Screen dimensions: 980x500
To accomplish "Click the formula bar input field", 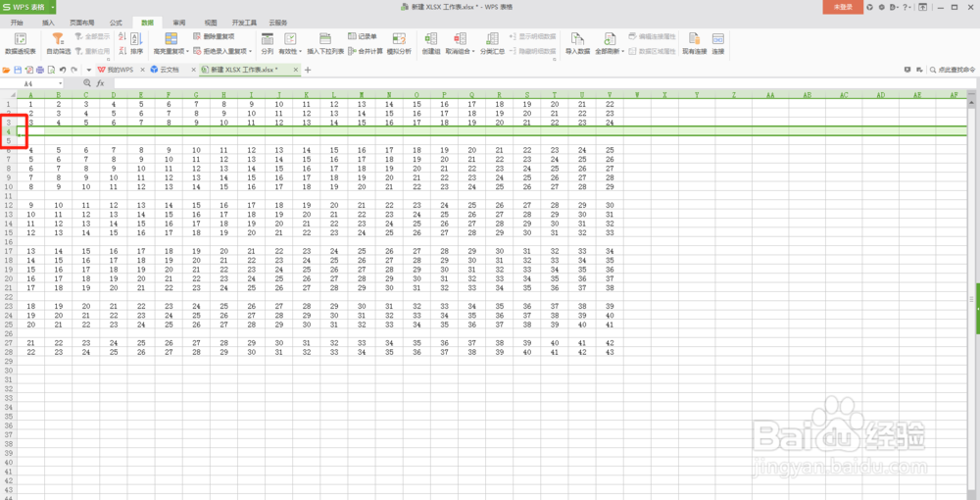I will tap(544, 83).
